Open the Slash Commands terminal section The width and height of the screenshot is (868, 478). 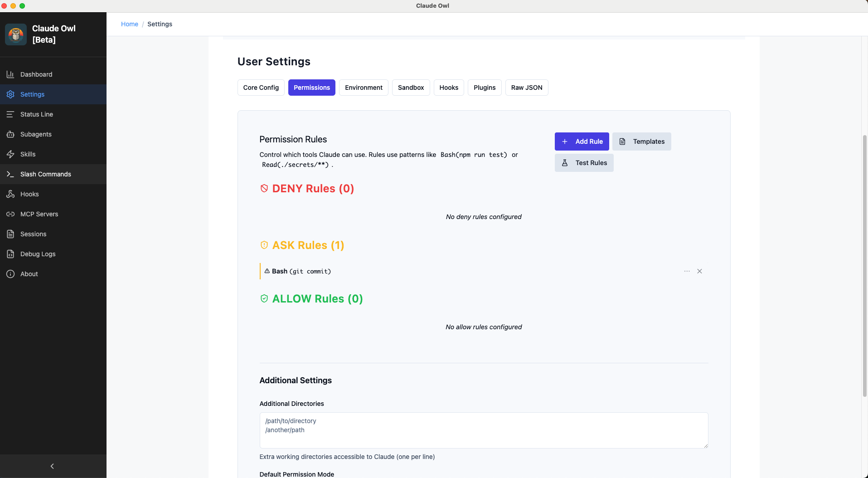click(x=45, y=174)
